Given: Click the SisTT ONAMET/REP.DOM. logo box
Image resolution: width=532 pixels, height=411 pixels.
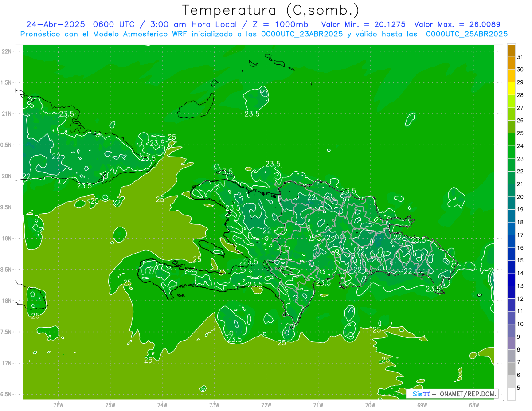Looking at the screenshot, I should click(452, 394).
